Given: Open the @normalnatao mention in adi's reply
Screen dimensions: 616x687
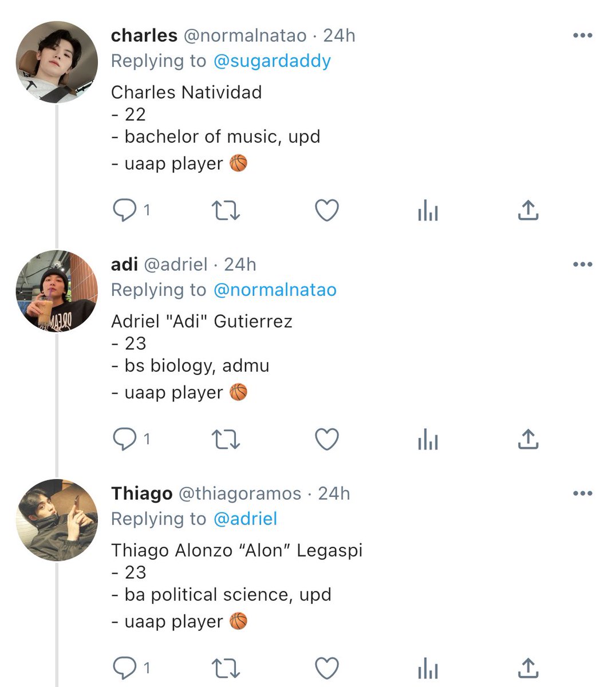Looking at the screenshot, I should (275, 290).
